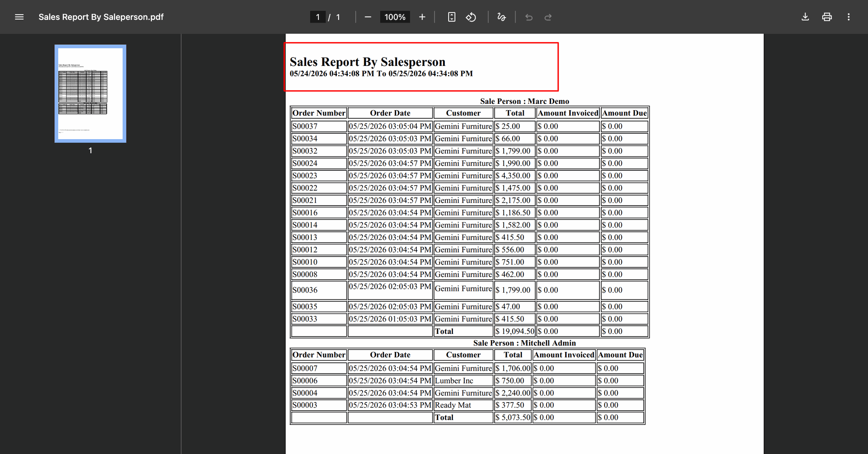
Task: Click the report date range line
Action: 381,74
